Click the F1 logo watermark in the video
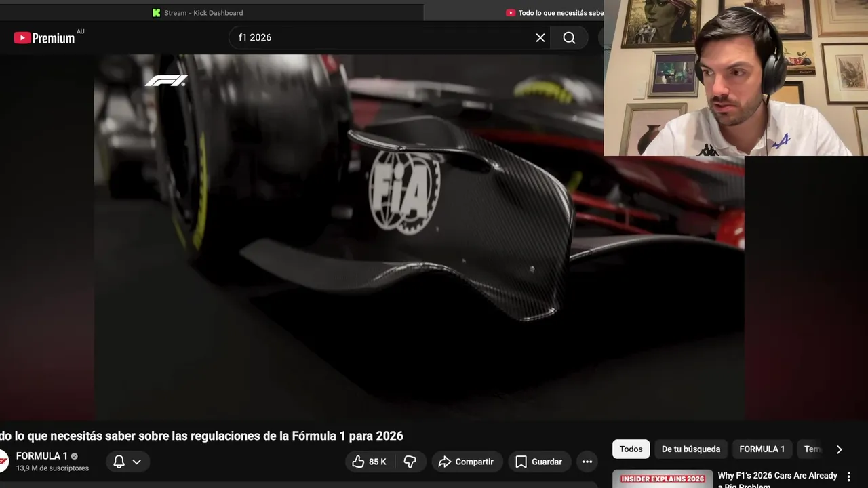868x488 pixels. pyautogui.click(x=166, y=81)
